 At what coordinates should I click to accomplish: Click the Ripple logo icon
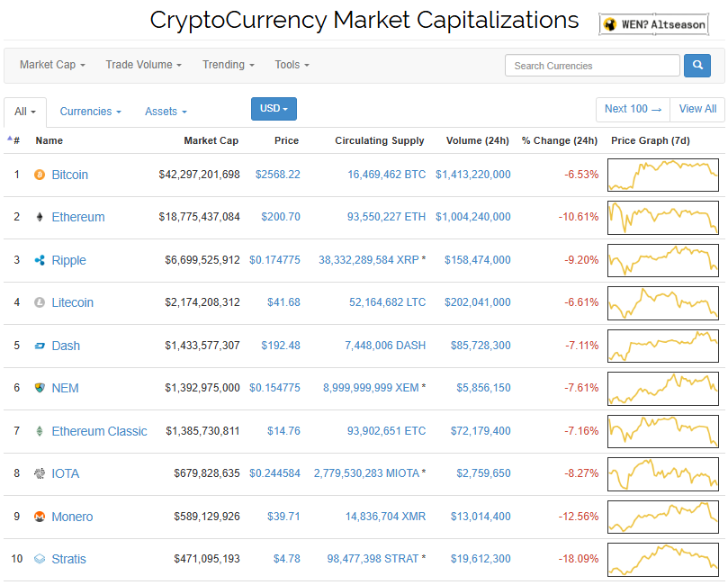[x=40, y=260]
